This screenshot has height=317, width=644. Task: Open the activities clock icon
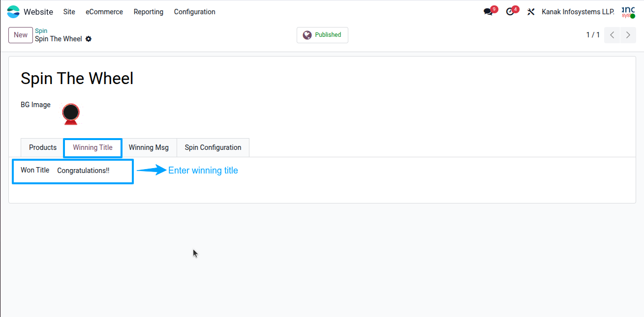point(510,12)
